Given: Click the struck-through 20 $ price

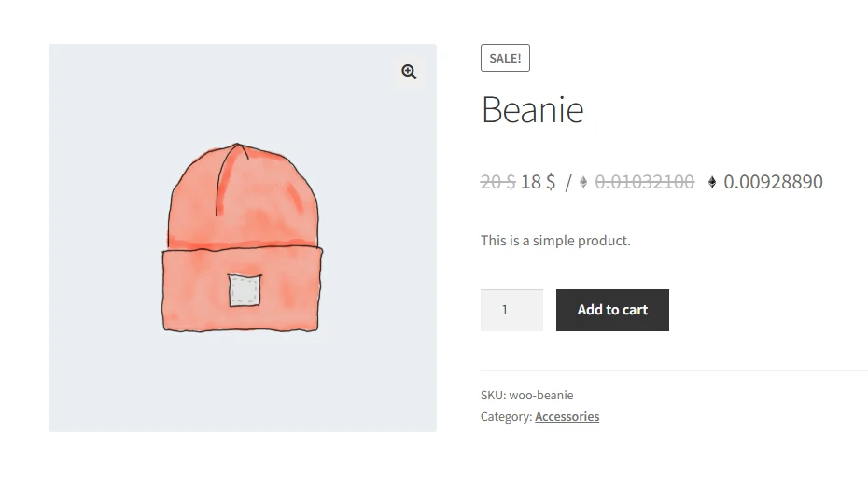Looking at the screenshot, I should pos(497,182).
